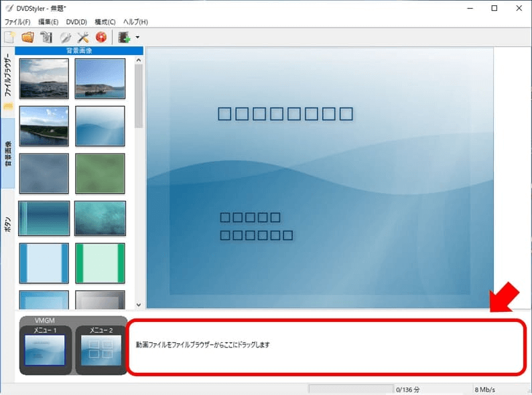This screenshot has width=532, height=395.
Task: Open the ファイル(F) menu
Action: (17, 22)
